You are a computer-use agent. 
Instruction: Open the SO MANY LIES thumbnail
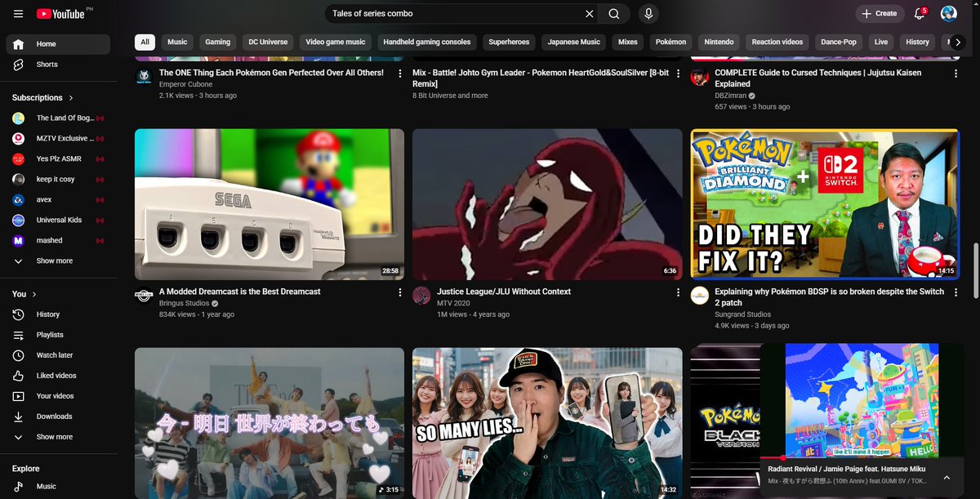(x=547, y=423)
